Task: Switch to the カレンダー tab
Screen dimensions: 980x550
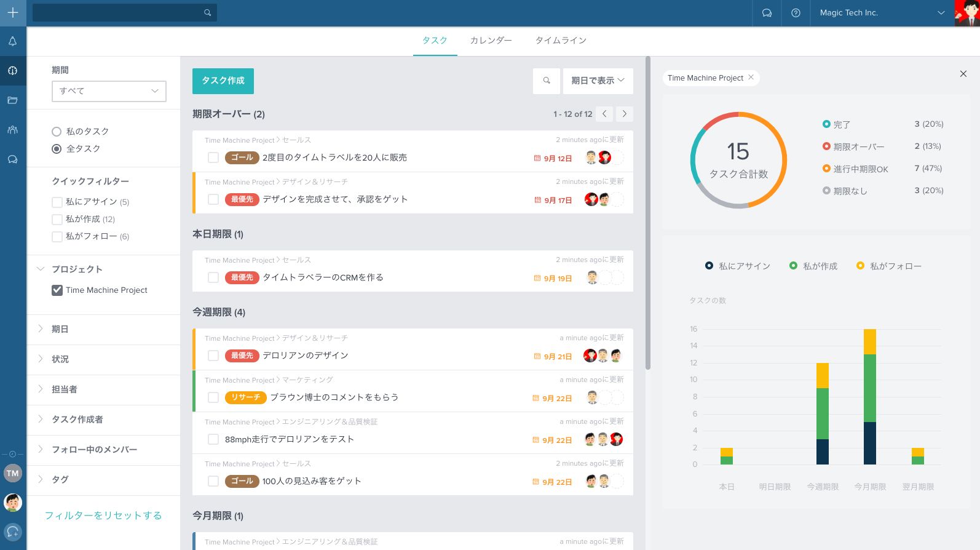Action: 491,41
